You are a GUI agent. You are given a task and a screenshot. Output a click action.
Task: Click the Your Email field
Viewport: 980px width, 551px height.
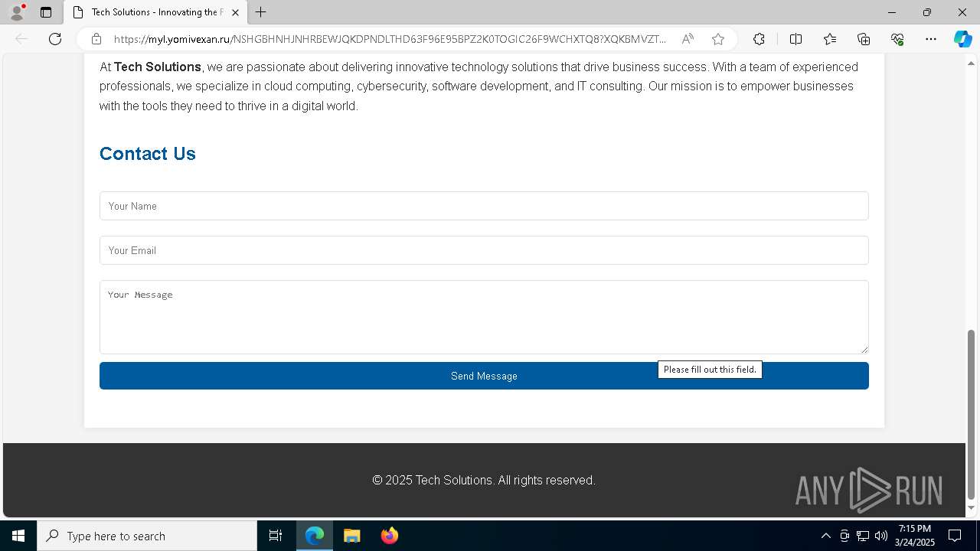coord(484,250)
